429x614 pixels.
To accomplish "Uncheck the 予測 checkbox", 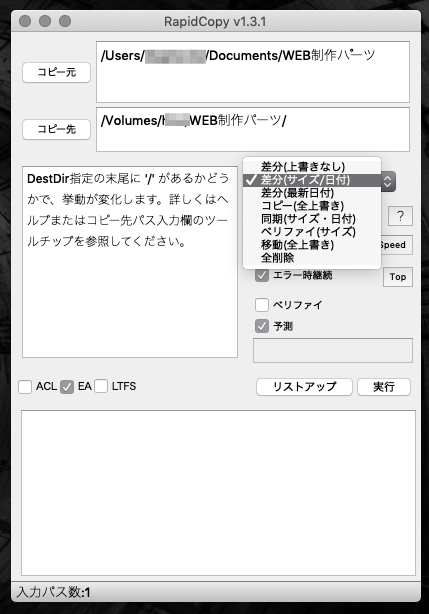I will coord(262,326).
